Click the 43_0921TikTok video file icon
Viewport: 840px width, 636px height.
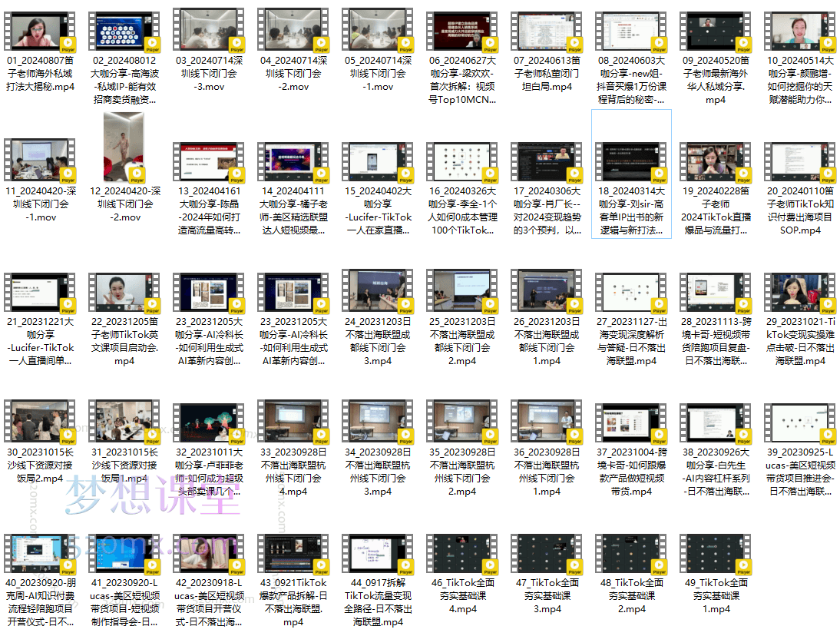click(293, 554)
